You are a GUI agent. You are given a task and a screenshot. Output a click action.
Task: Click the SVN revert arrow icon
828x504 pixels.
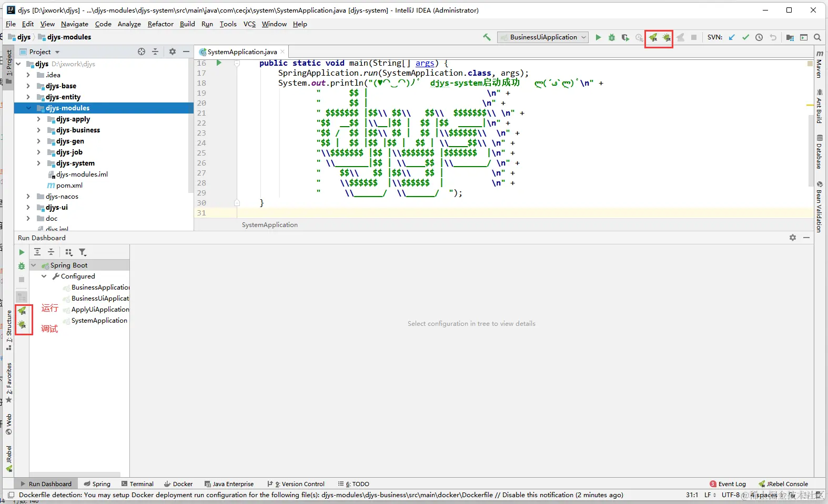(x=773, y=37)
